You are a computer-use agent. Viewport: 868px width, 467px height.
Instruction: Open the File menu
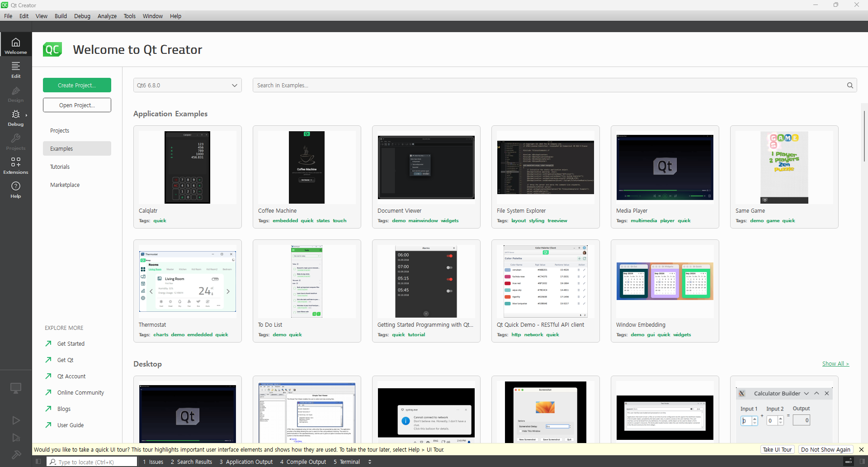tap(8, 16)
